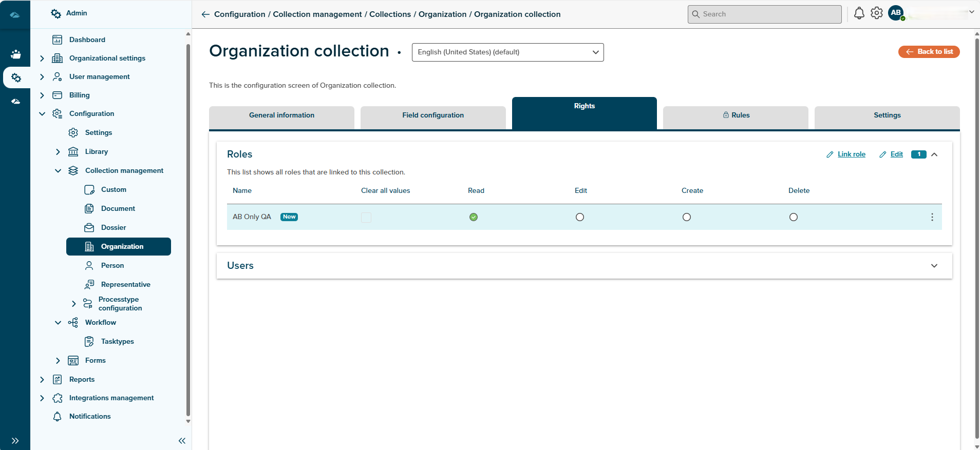980x450 pixels.
Task: Click the AB user avatar
Action: tap(896, 13)
